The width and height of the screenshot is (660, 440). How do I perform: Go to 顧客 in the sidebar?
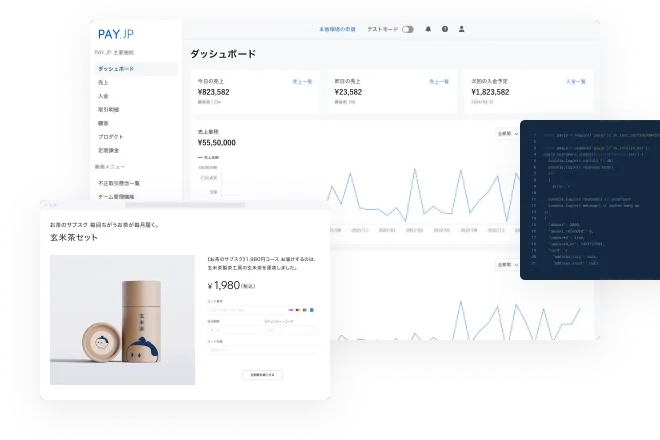click(103, 123)
